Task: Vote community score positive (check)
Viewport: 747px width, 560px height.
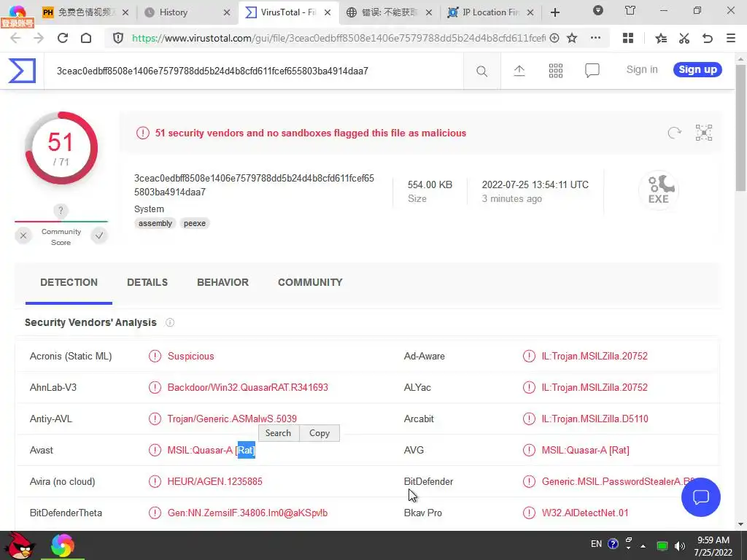Action: point(99,236)
